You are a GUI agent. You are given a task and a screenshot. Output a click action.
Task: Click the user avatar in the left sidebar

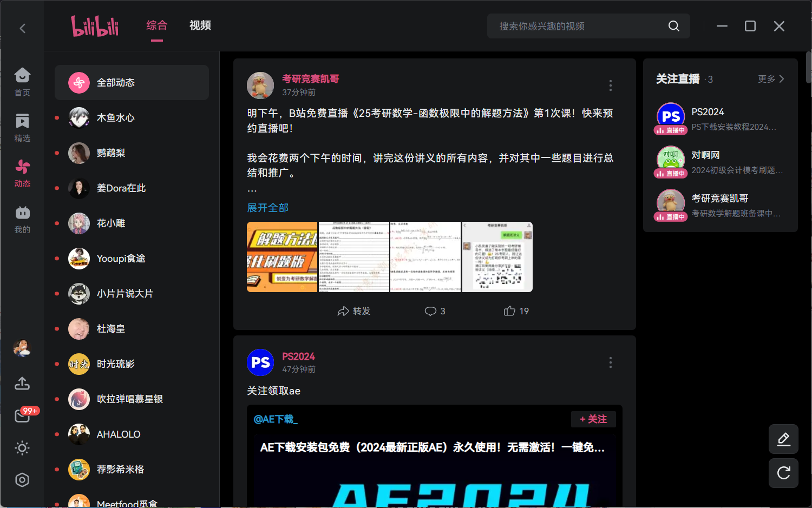pos(22,348)
